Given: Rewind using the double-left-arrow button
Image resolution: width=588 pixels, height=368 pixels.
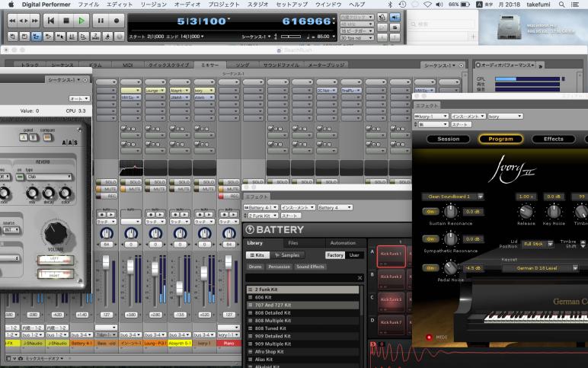Looking at the screenshot, I should click(12, 21).
